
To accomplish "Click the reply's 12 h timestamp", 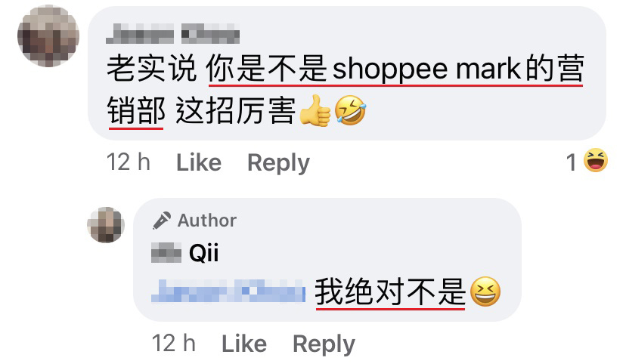I will [x=174, y=344].
